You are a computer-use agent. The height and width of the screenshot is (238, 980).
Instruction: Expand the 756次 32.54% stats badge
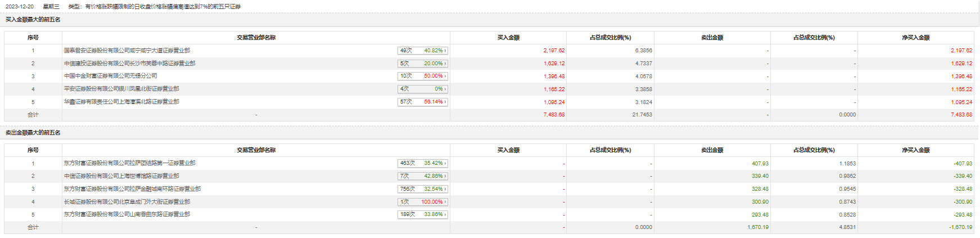pos(423,189)
